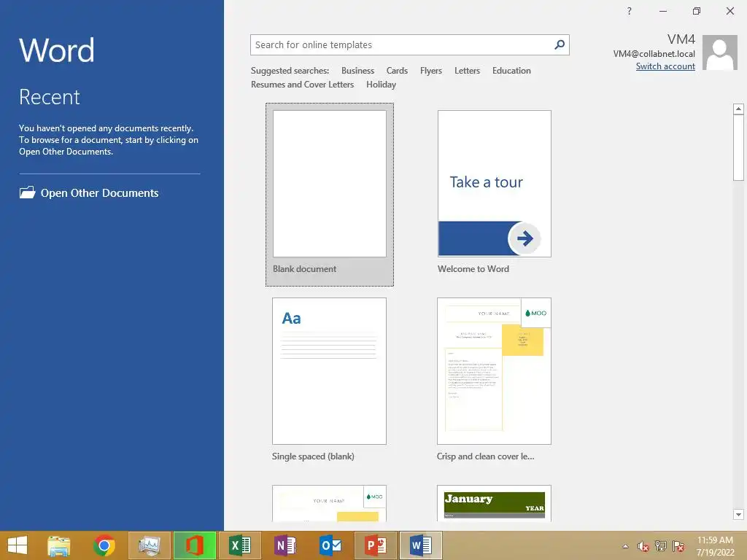Select the yellow MOO template at bottom left
The width and height of the screenshot is (747, 560).
pyautogui.click(x=329, y=504)
